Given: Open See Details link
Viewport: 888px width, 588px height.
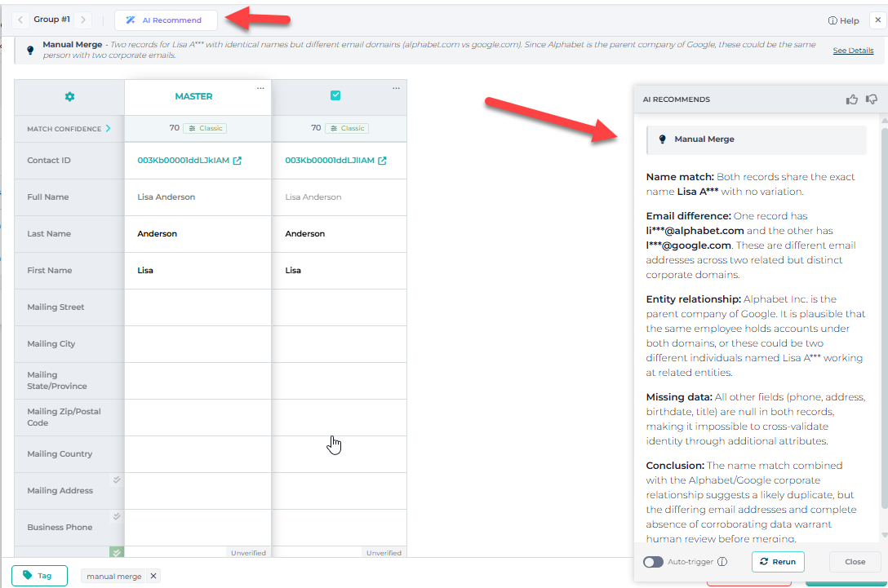Looking at the screenshot, I should pyautogui.click(x=853, y=51).
